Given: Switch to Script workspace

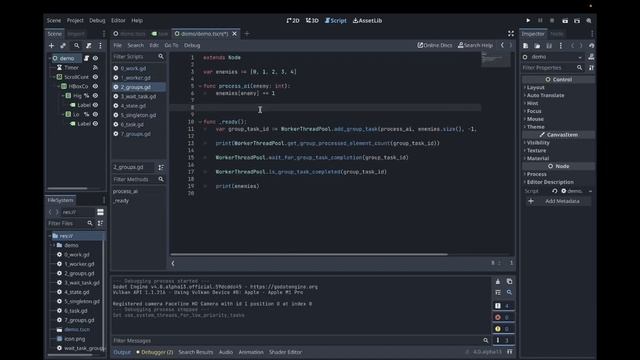Looking at the screenshot, I should coord(336,20).
